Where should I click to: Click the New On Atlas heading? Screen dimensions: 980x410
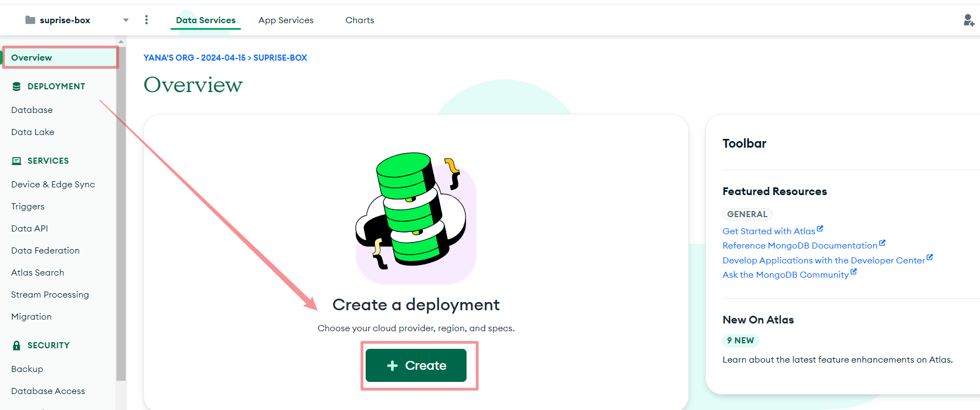(x=758, y=320)
